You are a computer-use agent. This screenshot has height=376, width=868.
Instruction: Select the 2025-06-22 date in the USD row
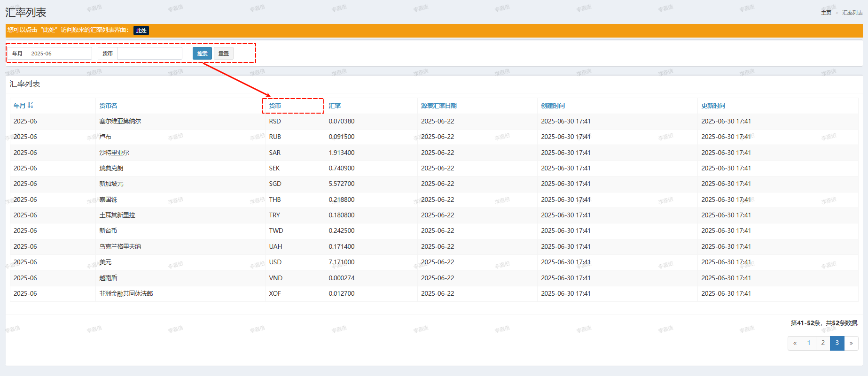click(x=438, y=262)
